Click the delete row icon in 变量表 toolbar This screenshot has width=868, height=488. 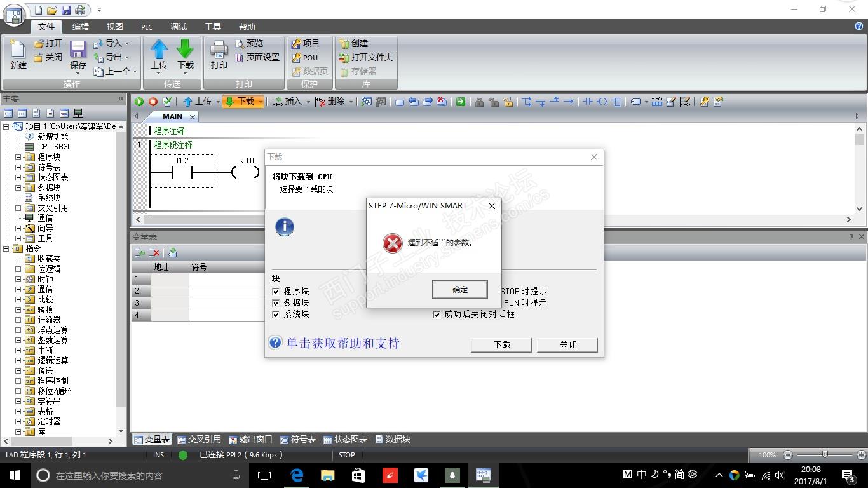point(154,253)
